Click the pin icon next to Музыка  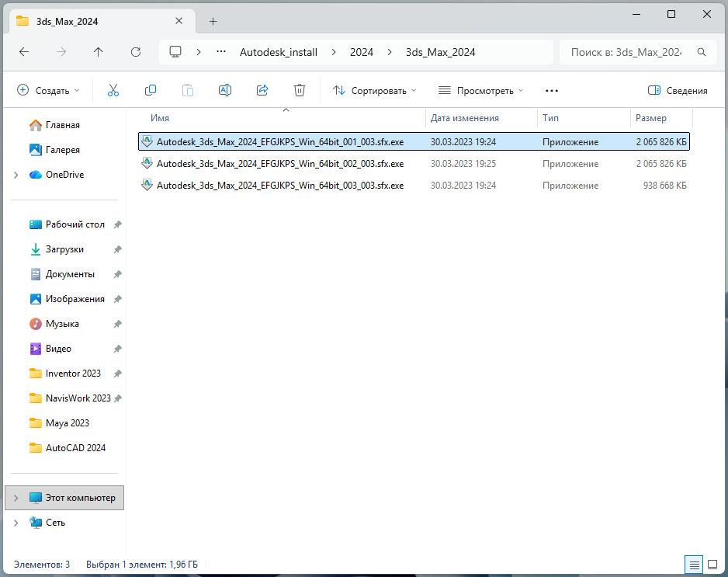118,324
